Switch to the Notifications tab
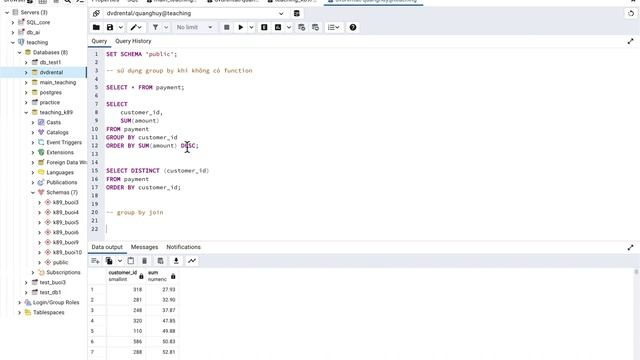This screenshot has width=640, height=360. pos(184,247)
